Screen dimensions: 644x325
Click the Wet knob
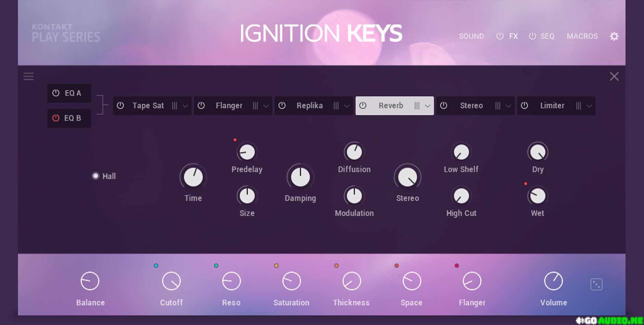pos(538,196)
